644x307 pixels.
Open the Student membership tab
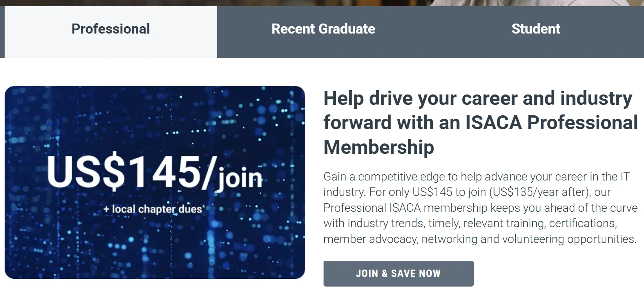tap(535, 29)
